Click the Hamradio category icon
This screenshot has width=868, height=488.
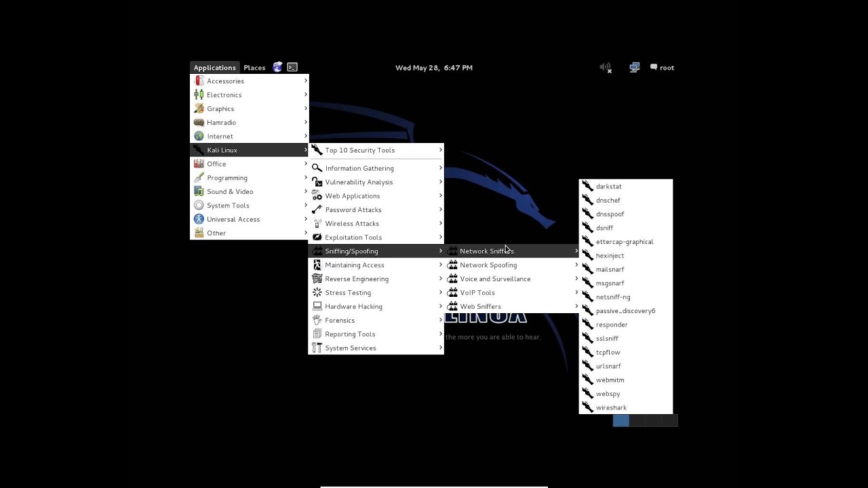click(199, 123)
